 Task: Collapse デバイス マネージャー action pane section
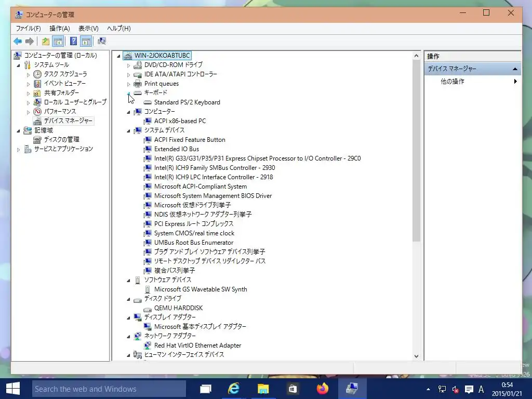[515, 69]
